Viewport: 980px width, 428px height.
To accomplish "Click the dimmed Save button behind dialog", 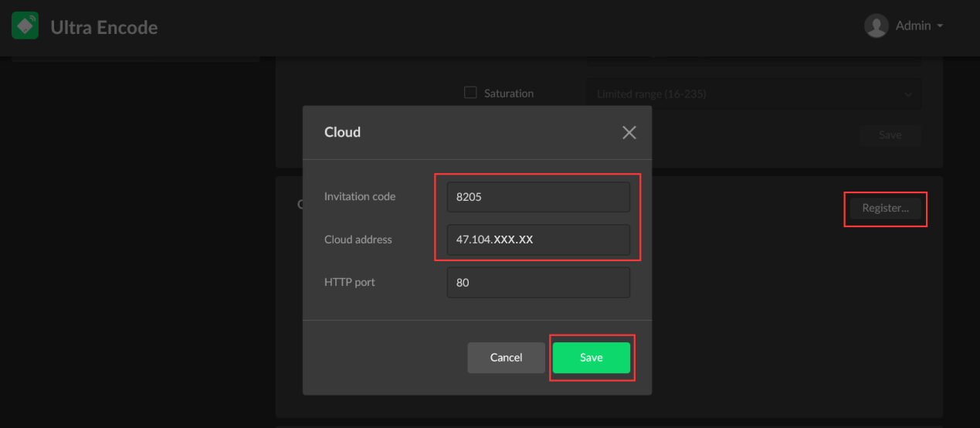I will (890, 135).
